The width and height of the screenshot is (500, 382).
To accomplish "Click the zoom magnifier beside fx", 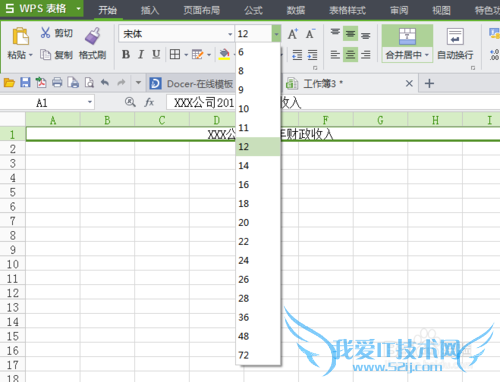I will (x=130, y=102).
